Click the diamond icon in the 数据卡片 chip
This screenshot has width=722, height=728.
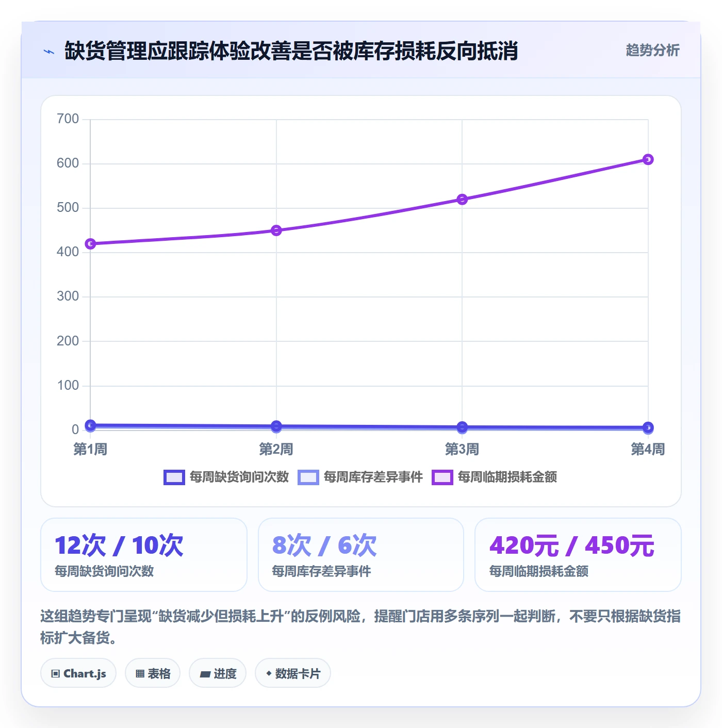tap(269, 673)
